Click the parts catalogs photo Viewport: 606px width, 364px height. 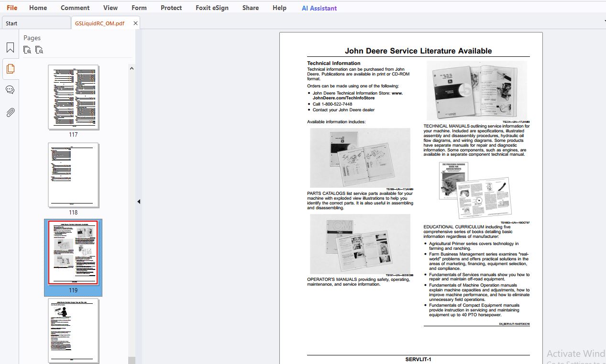(x=360, y=158)
